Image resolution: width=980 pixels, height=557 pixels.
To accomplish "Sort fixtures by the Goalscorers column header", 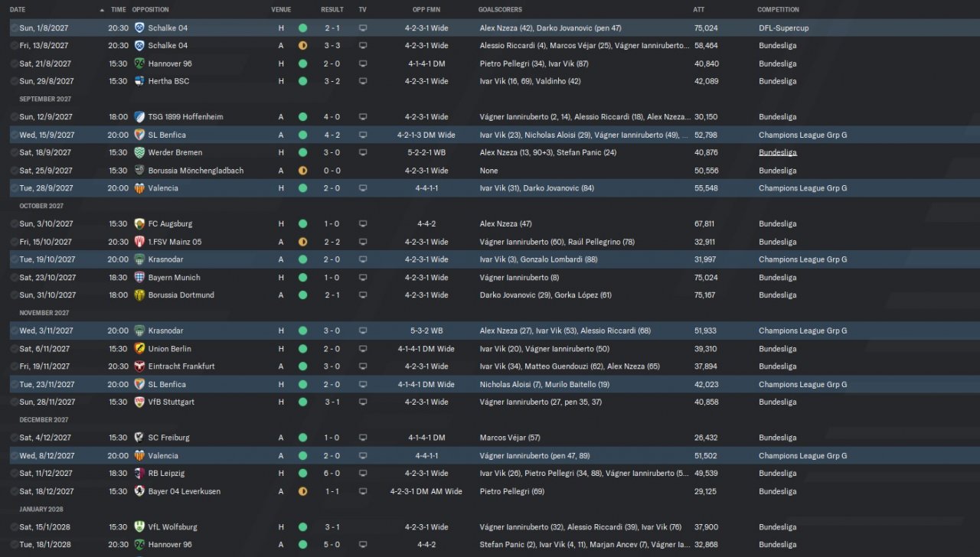I will click(x=500, y=10).
